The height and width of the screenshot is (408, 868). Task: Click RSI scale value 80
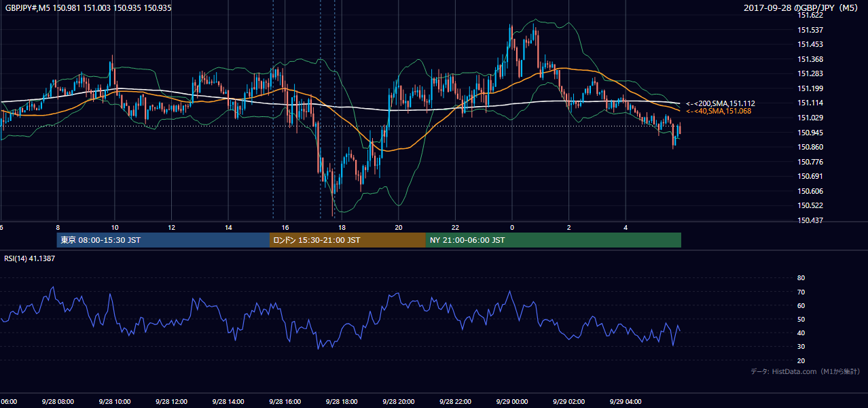click(801, 278)
